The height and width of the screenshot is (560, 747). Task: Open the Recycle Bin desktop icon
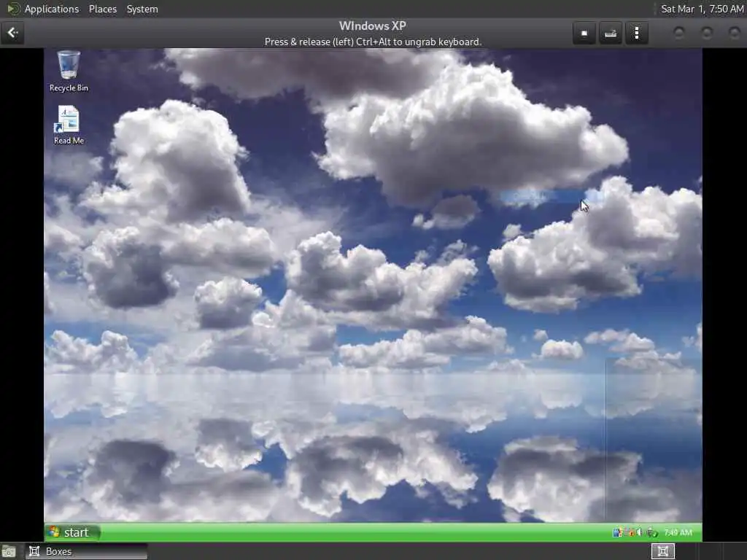(x=69, y=71)
